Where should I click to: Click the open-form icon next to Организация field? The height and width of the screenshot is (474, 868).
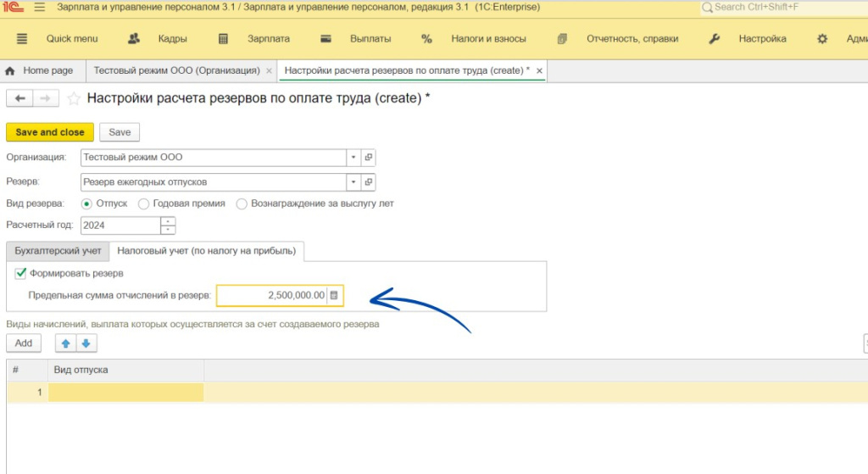pyautogui.click(x=368, y=158)
